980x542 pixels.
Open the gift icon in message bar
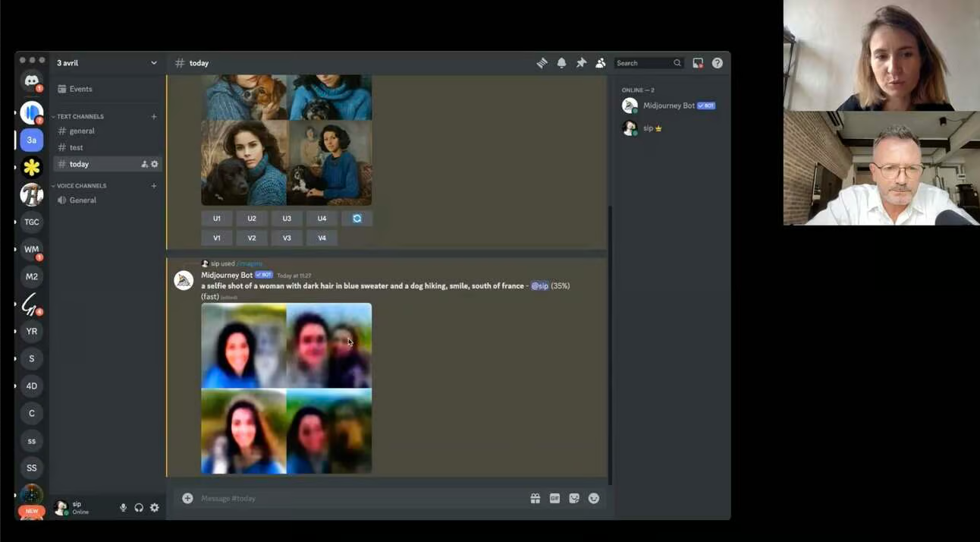point(536,498)
